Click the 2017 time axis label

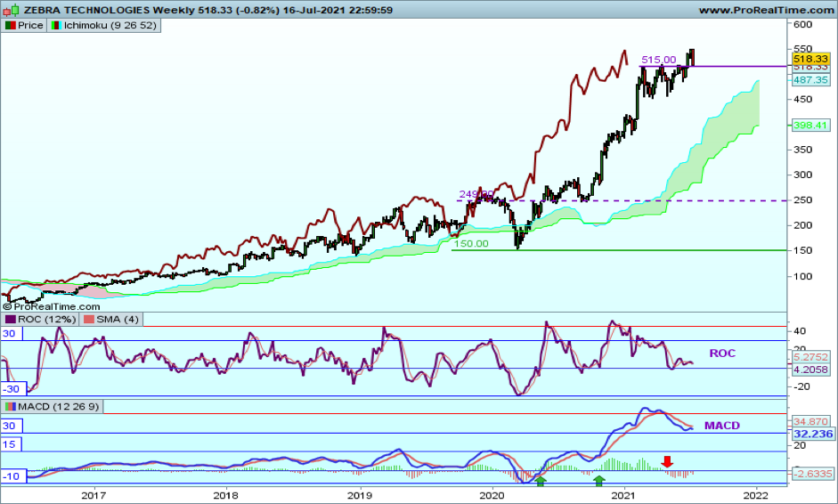(95, 495)
